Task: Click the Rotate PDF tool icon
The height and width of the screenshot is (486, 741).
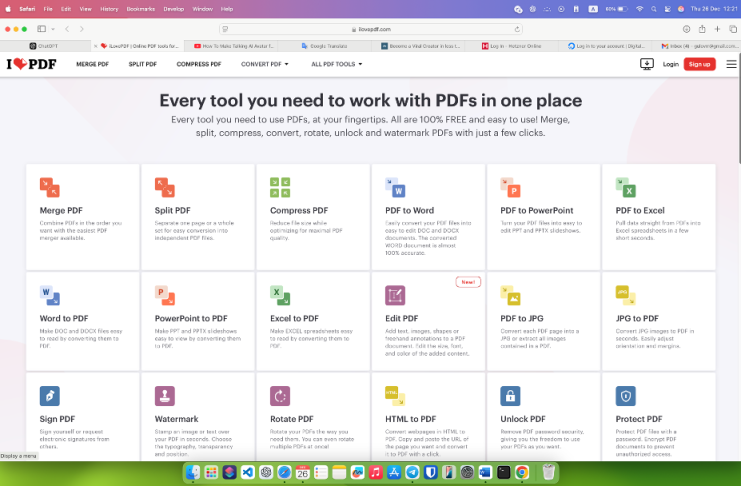Action: tap(280, 396)
